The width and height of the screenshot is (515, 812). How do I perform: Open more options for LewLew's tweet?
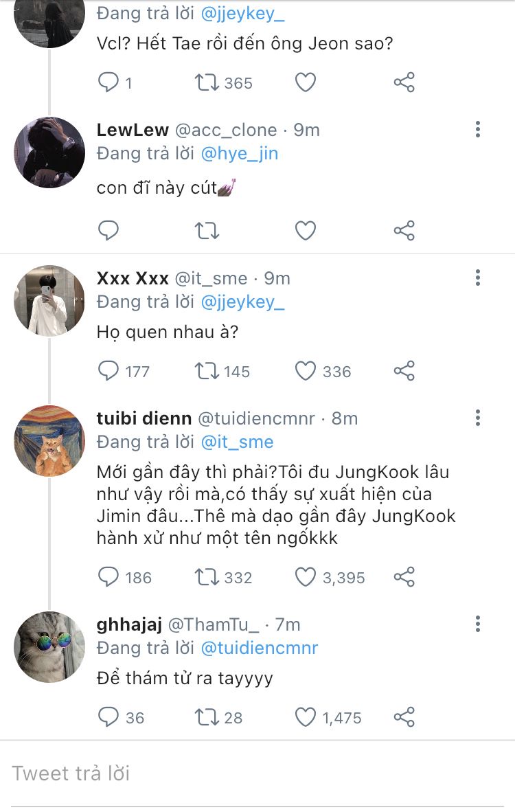coord(478,129)
